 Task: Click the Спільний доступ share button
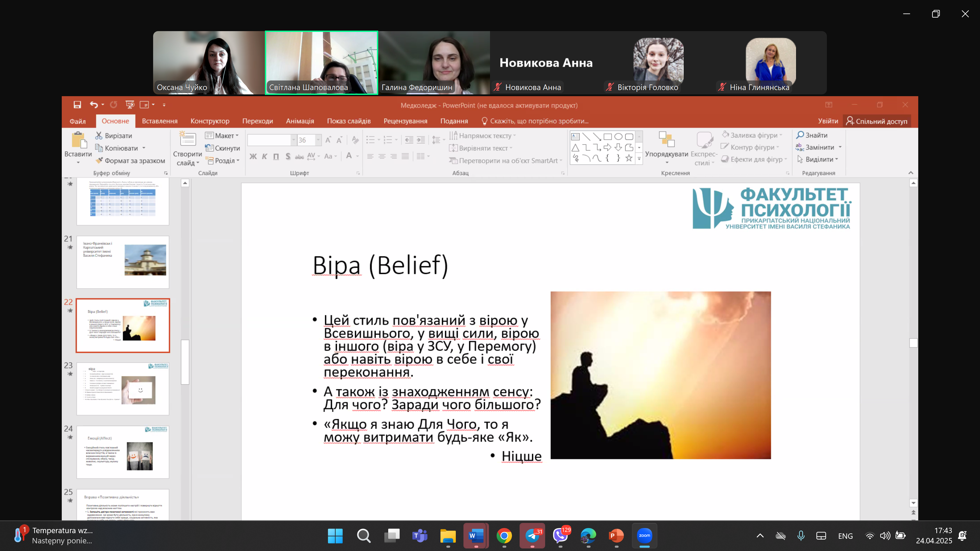(x=877, y=121)
